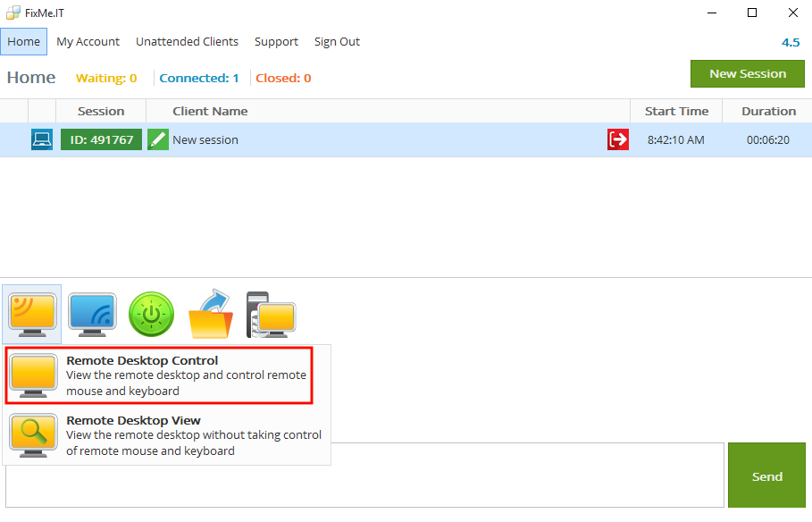The image size is (812, 522).
Task: Click the blue screen sharing monitor icon
Action: click(x=92, y=314)
